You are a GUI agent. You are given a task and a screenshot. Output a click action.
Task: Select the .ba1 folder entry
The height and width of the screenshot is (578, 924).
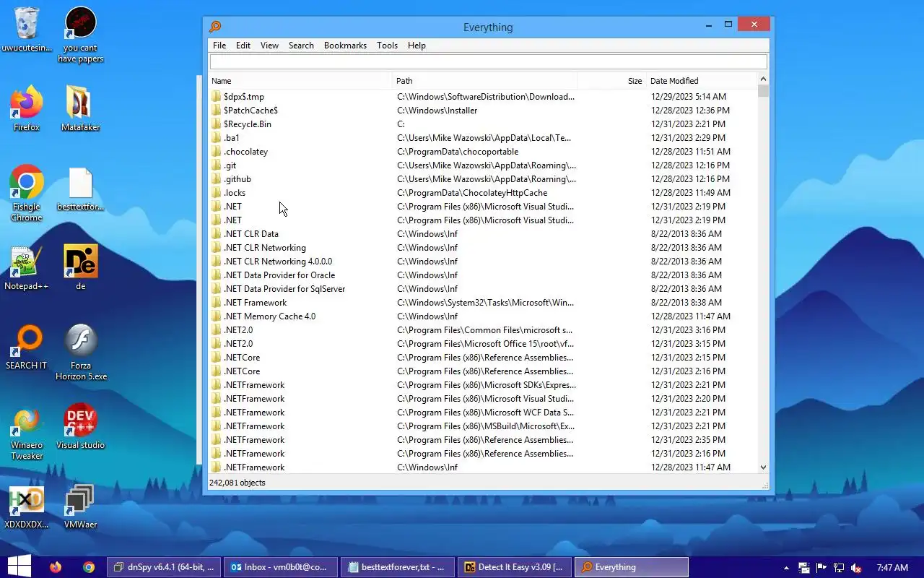232,138
